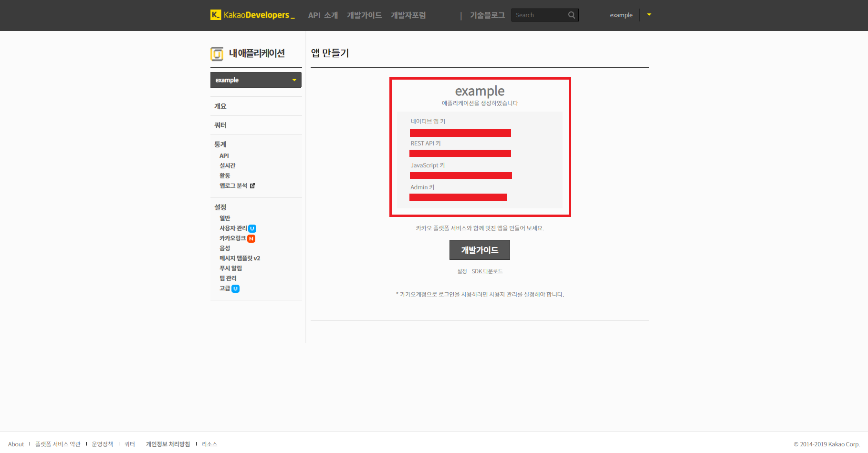Click the example application title

click(480, 91)
